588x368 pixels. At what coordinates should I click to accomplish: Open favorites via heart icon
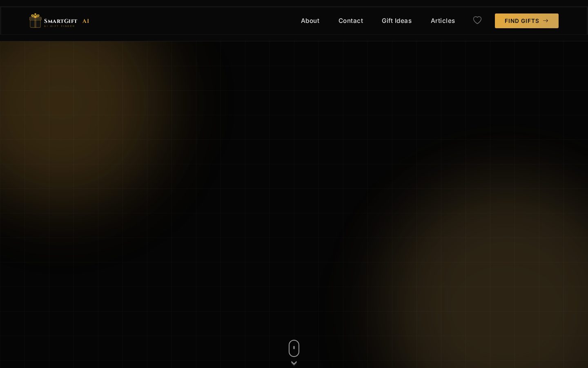(477, 20)
